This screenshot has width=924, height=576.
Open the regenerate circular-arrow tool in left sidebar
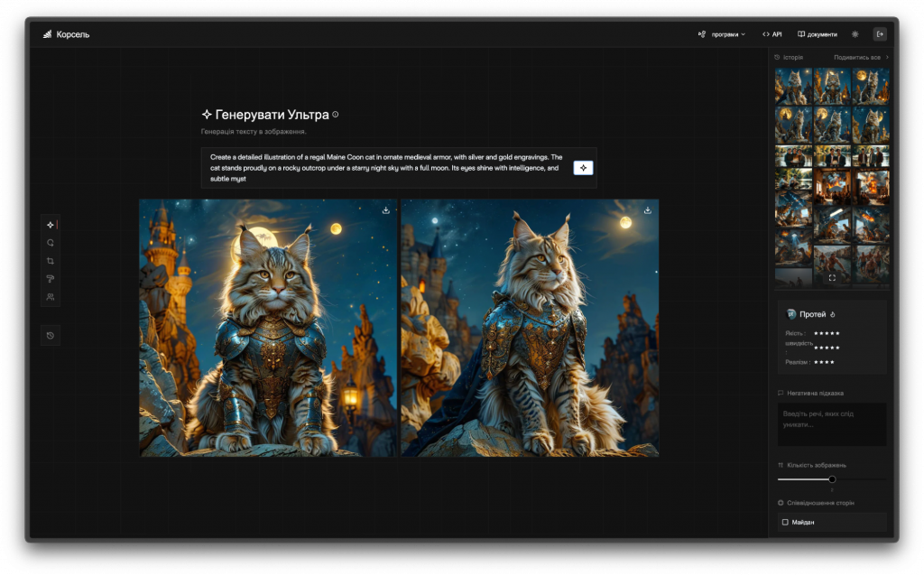coord(51,243)
